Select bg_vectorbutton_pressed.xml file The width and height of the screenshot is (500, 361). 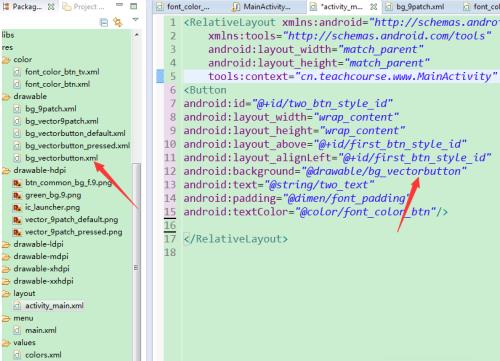(77, 146)
